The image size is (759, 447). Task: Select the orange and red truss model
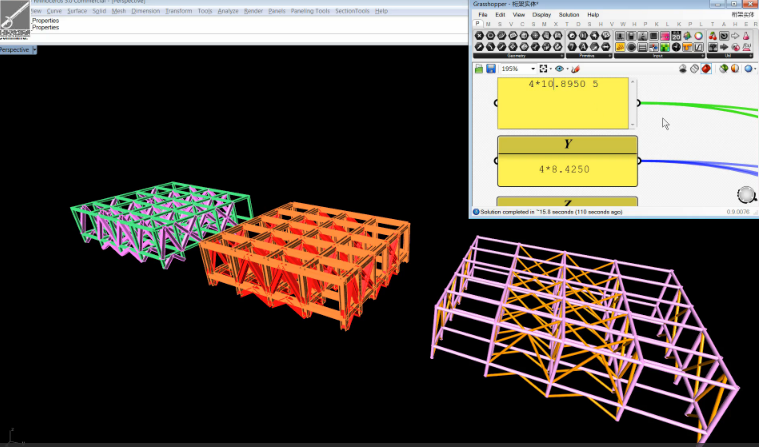tap(305, 265)
